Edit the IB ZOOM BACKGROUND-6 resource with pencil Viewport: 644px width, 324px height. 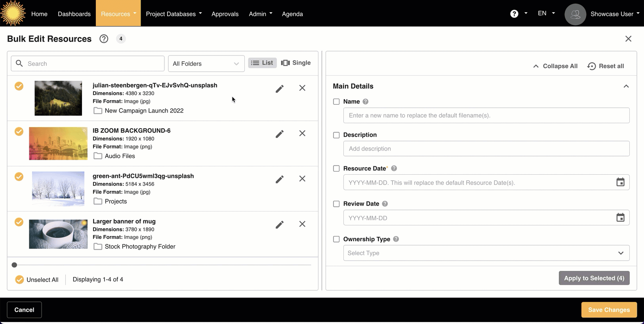(x=280, y=134)
